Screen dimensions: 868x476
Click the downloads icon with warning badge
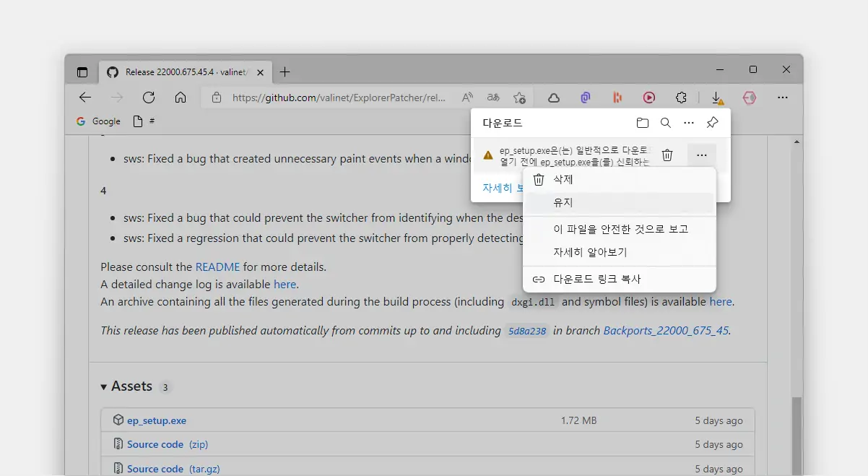click(x=716, y=97)
